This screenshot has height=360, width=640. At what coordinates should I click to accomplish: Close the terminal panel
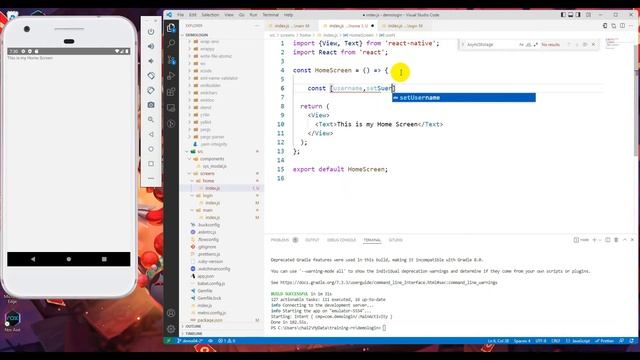click(x=632, y=240)
